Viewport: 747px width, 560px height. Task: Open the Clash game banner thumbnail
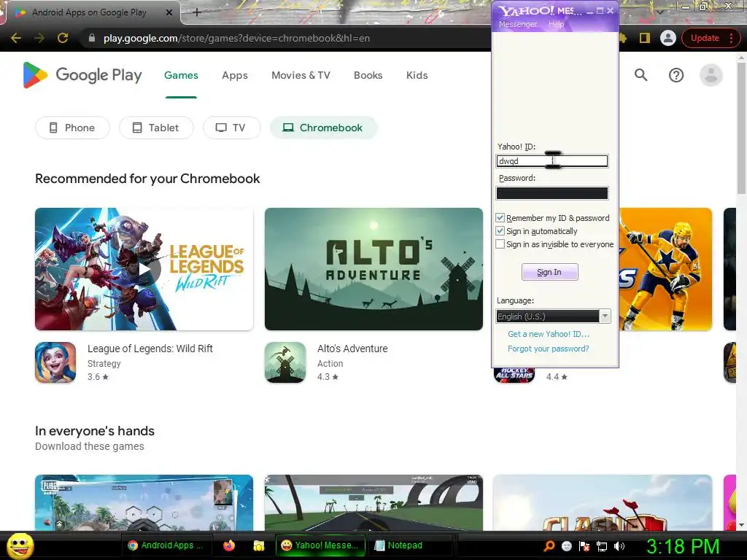tap(603, 502)
